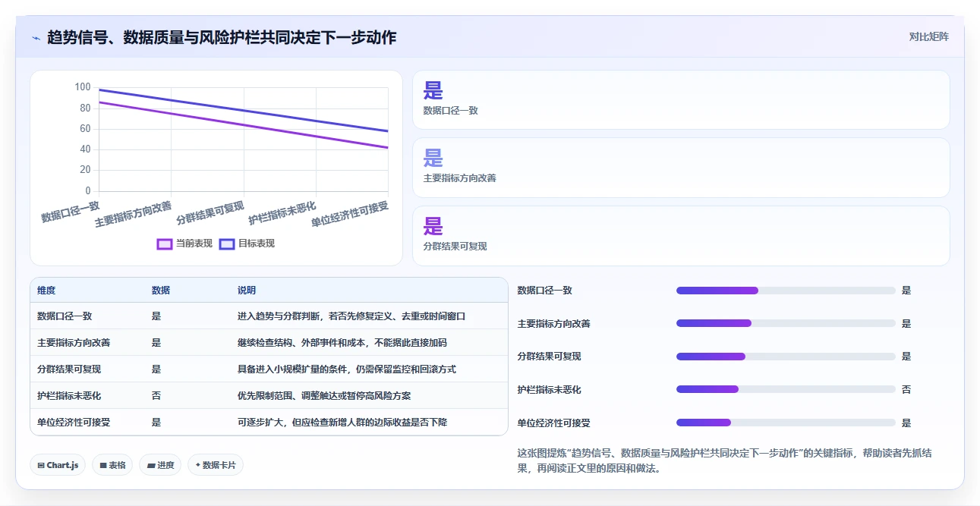Click the 主要指标方向改善 x-axis label in the chart
980x506 pixels.
[x=133, y=215]
